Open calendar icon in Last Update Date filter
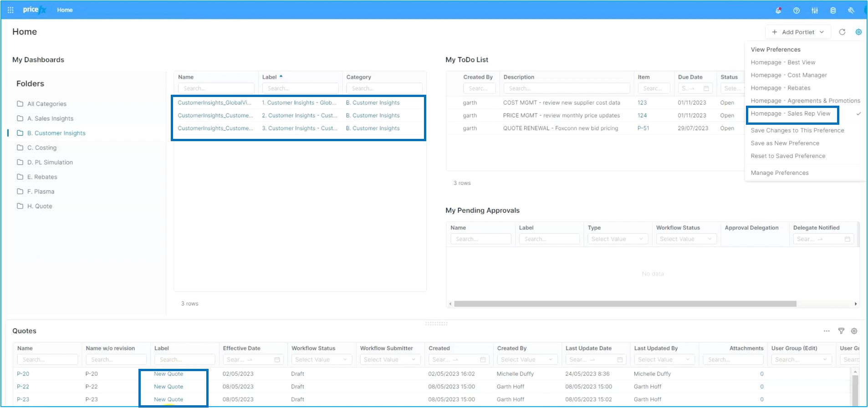 620,360
